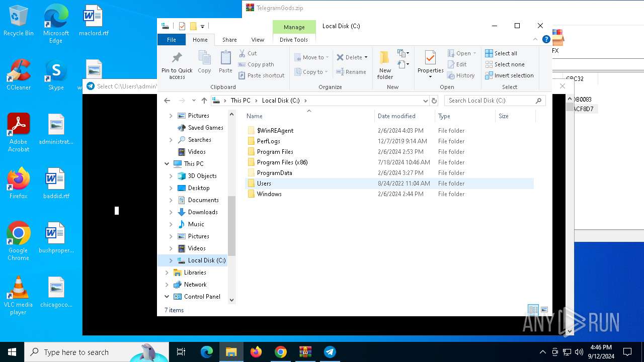644x362 pixels.
Task: Expand the Libraries tree node
Action: [167, 273]
